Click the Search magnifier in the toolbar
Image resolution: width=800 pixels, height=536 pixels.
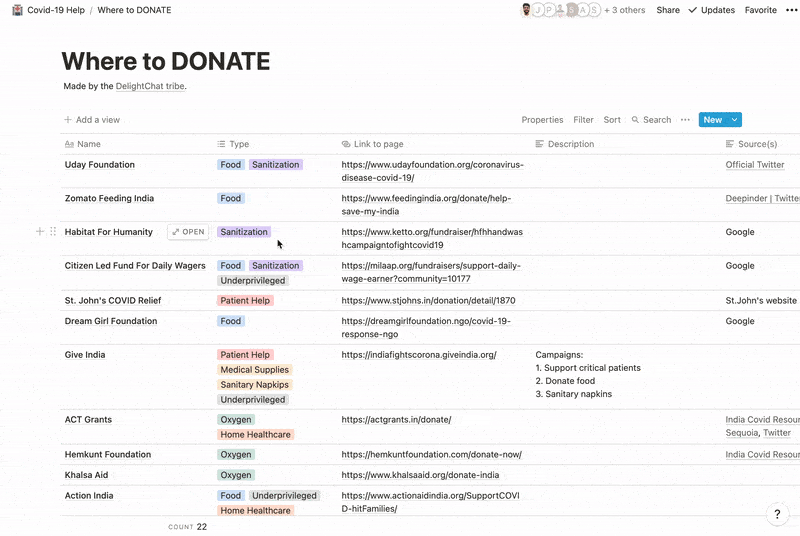(636, 120)
